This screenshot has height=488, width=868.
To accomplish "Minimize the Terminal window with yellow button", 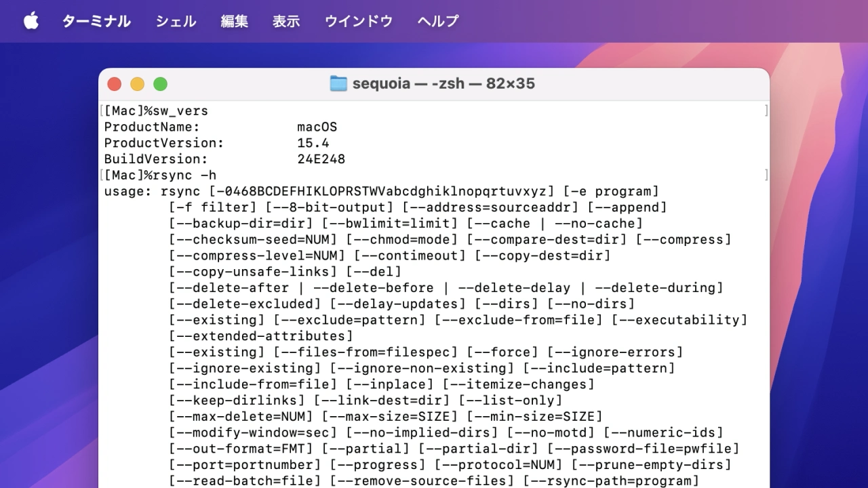I will coord(137,84).
